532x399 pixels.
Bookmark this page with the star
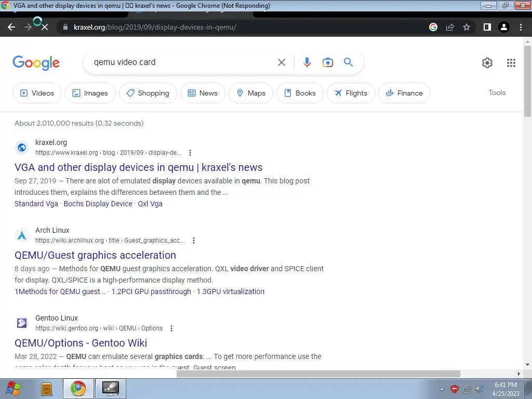(467, 27)
